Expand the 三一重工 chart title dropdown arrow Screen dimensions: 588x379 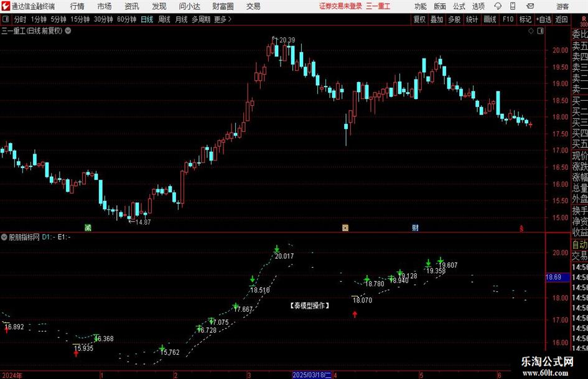pos(68,30)
